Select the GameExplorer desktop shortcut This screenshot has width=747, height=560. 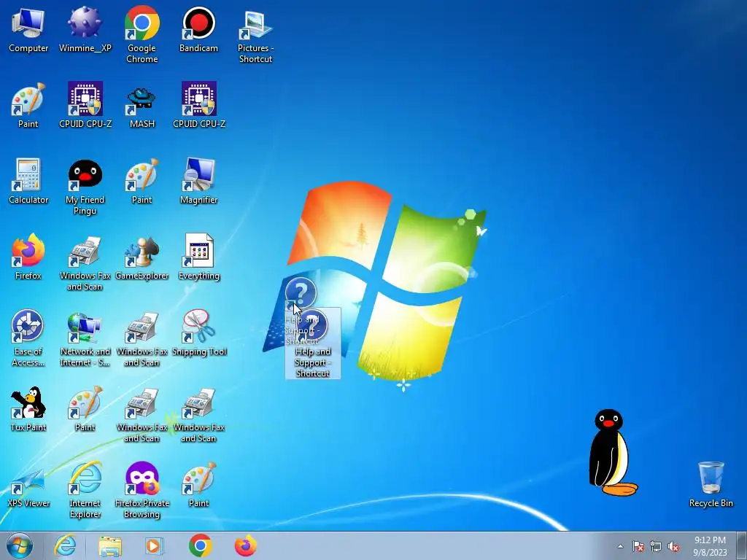[x=142, y=257]
